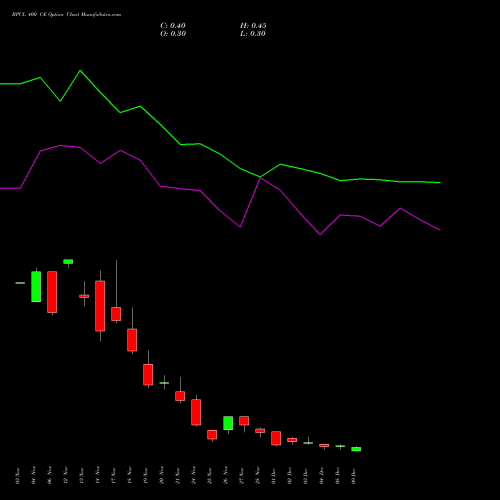Select the red candle for 19 Nov
Screen dimensions: 500x500
148,374
